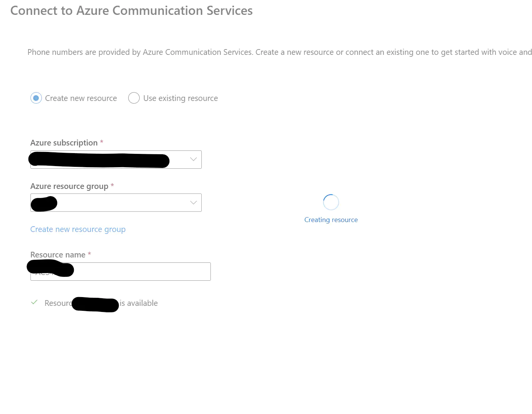Expand the Azure subscription dropdown chevron
The width and height of the screenshot is (532, 414).
193,159
